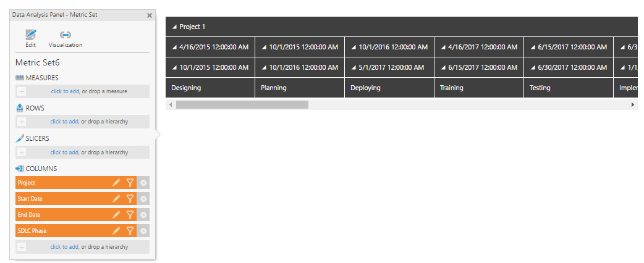Viewport: 644px width, 263px height.
Task: Click the horizontal scrollbar thumb
Action: [x=242, y=105]
